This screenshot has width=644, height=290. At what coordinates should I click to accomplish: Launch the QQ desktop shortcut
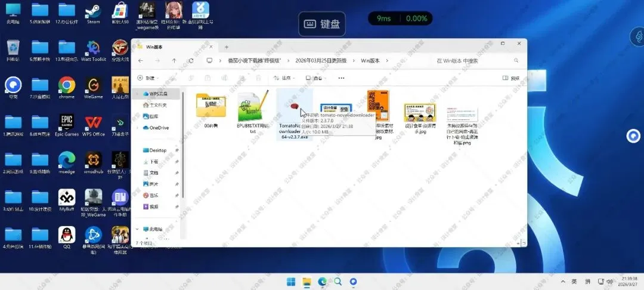point(67,237)
